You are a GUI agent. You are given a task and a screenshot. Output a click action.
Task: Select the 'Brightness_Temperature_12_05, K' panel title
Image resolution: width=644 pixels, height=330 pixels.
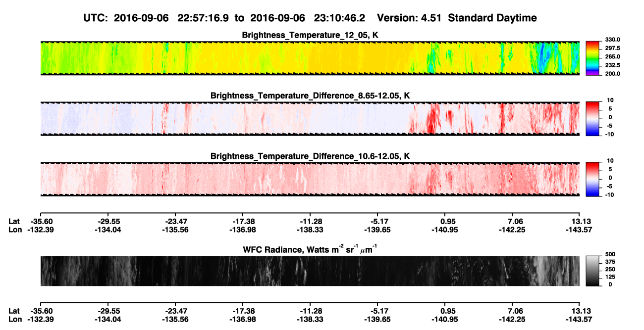(310, 35)
